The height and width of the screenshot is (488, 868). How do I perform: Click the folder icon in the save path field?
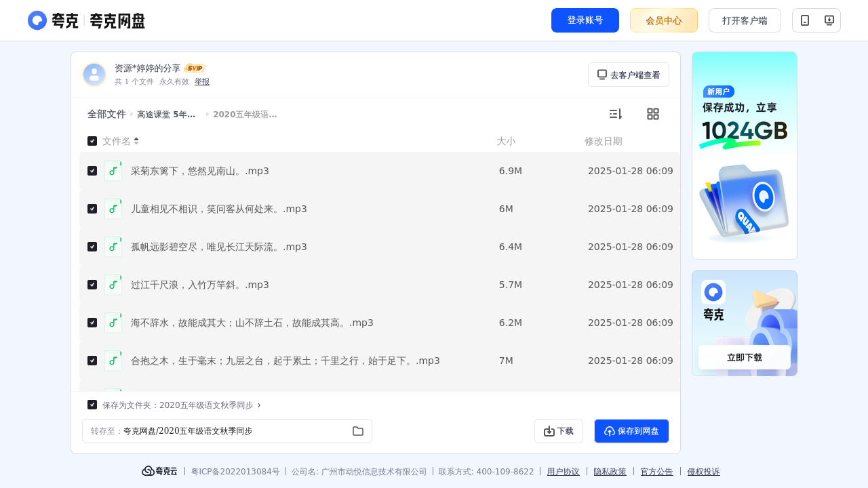(358, 431)
